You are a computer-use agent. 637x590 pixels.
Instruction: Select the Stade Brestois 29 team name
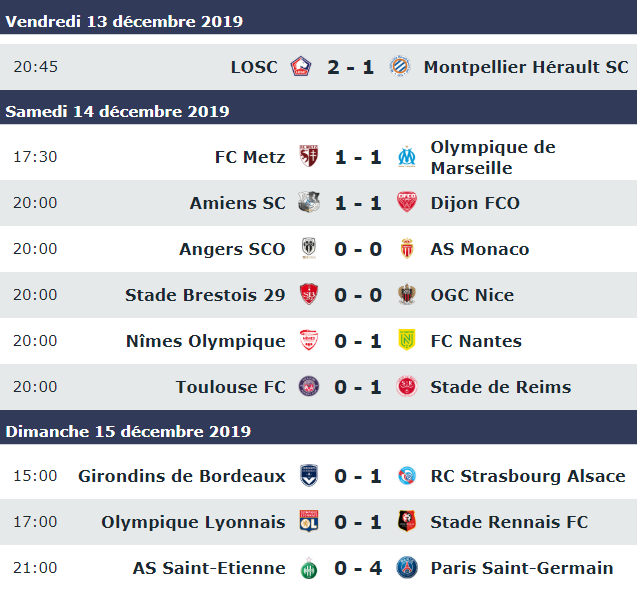coord(205,295)
